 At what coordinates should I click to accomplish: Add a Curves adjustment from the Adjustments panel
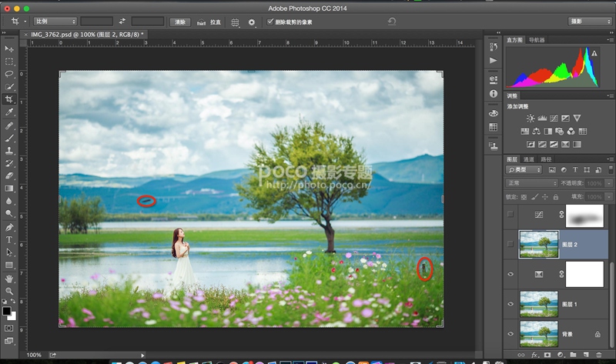554,119
